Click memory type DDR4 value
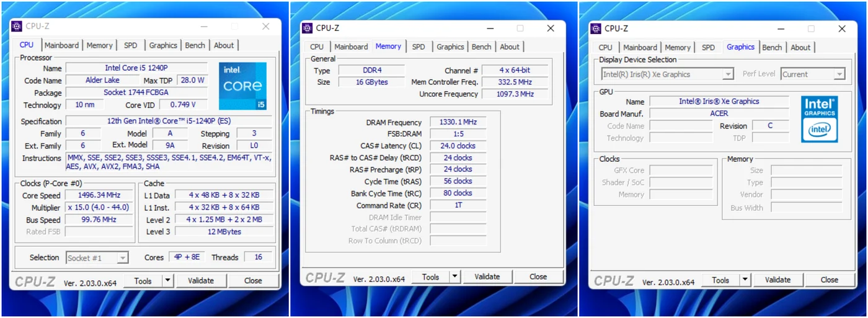 (371, 70)
